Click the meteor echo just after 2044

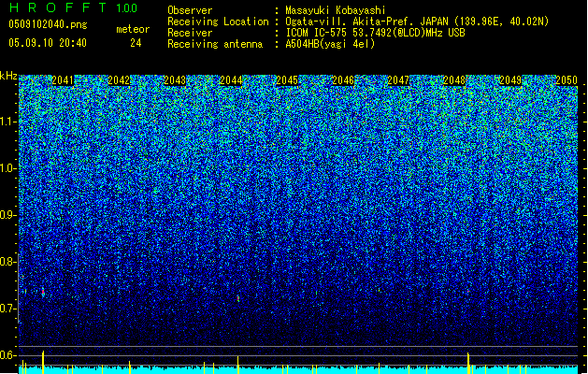pos(238,298)
